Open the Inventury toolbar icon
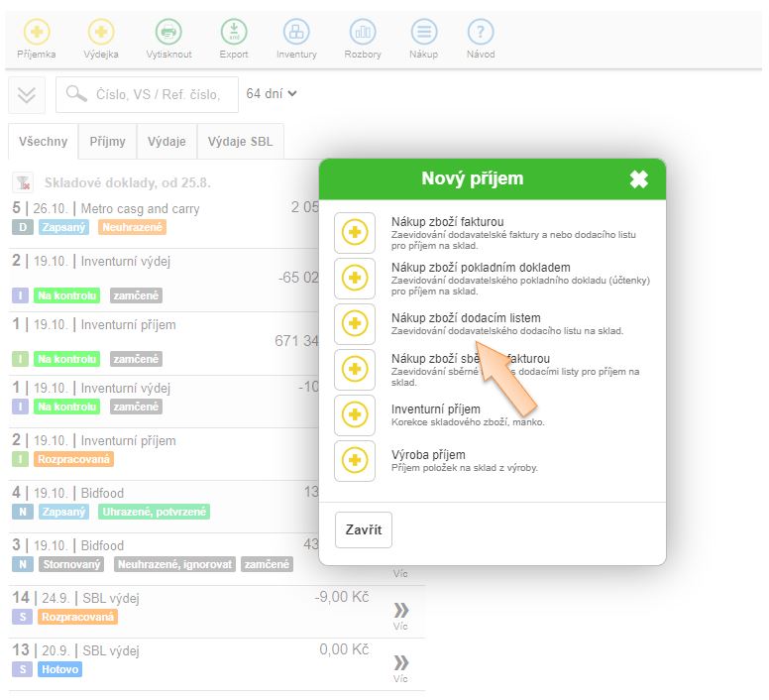Image resolution: width=769 pixels, height=700 pixels. coord(296,33)
